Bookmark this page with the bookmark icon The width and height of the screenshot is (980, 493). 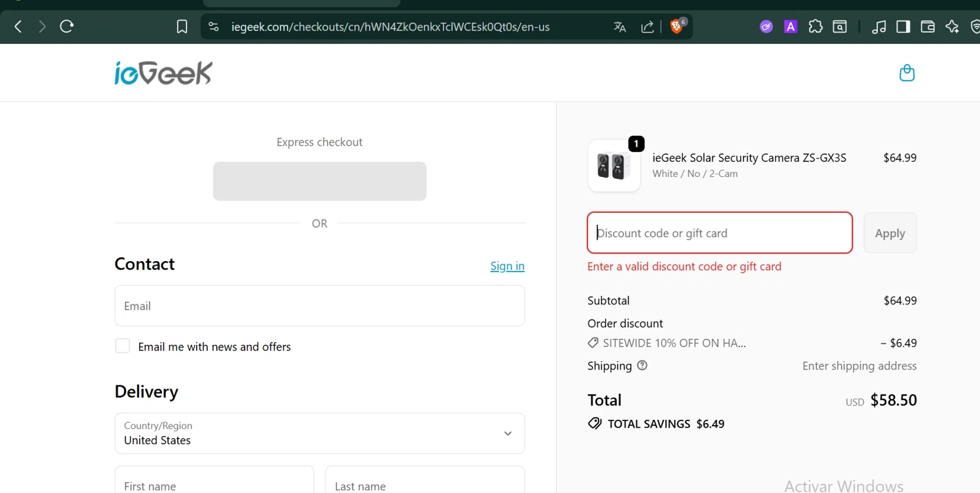pos(182,27)
